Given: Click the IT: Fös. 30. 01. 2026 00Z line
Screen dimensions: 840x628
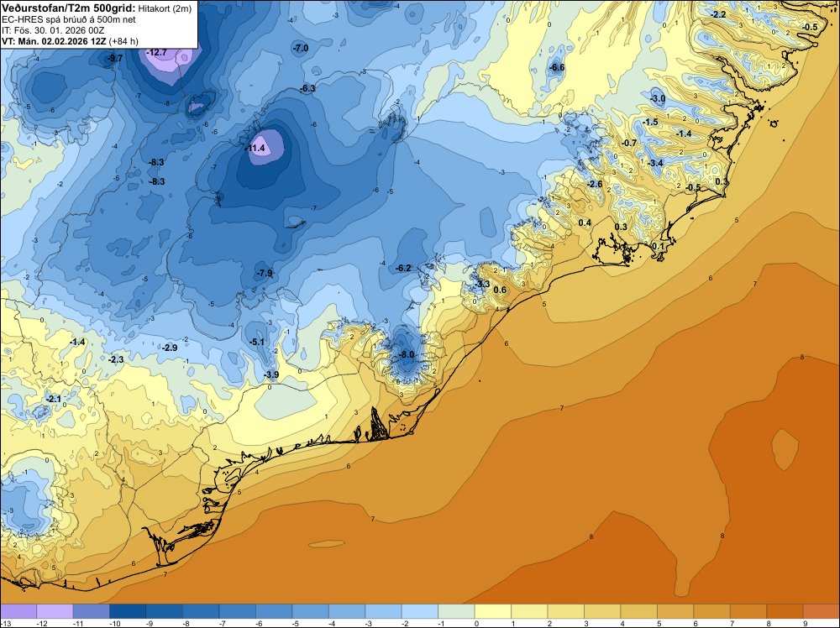Looking at the screenshot, I should point(53,30).
